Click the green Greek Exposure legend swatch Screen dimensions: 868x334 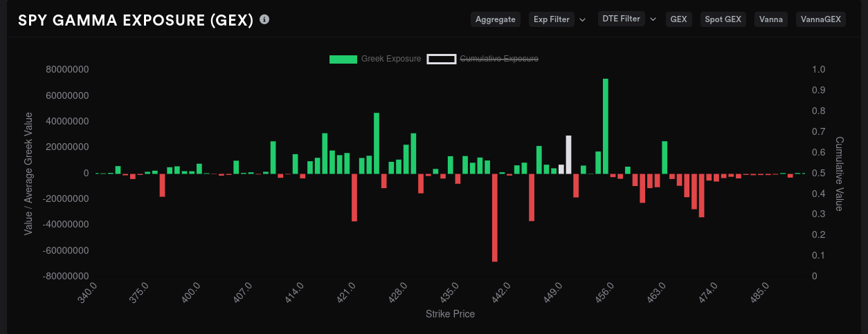coord(343,59)
